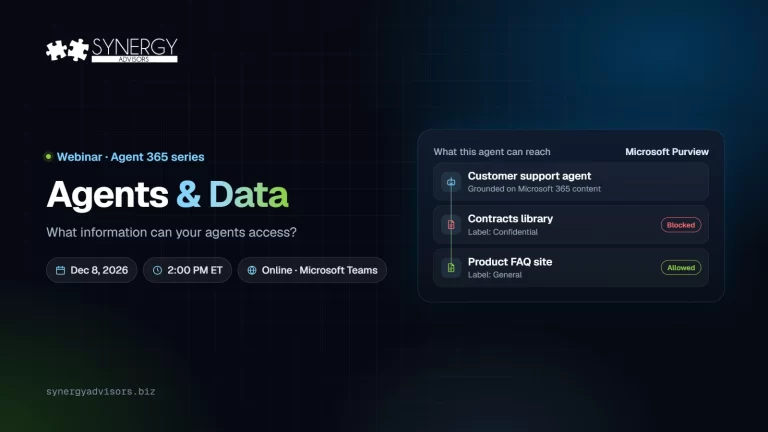Image resolution: width=768 pixels, height=432 pixels.
Task: Click the Webinar · Agent 365 series label
Action: click(x=130, y=157)
